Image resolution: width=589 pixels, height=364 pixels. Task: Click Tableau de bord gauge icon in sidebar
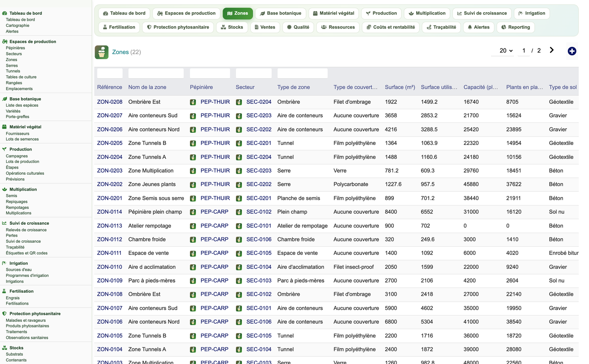tap(5, 13)
